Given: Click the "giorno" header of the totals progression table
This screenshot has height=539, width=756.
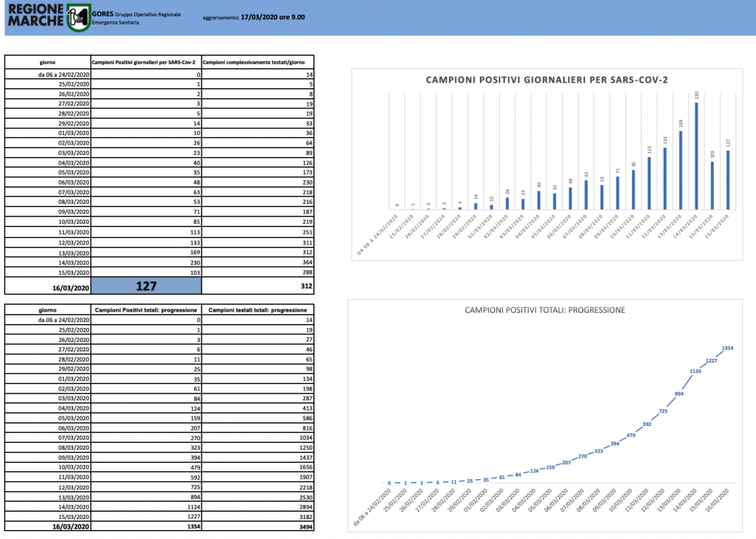Looking at the screenshot, I should (x=47, y=310).
